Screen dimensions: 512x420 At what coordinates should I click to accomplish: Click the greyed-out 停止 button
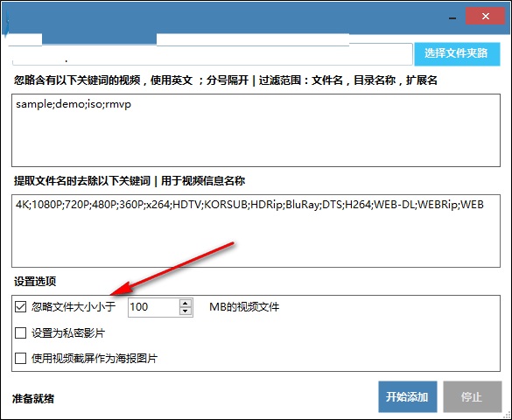click(472, 397)
